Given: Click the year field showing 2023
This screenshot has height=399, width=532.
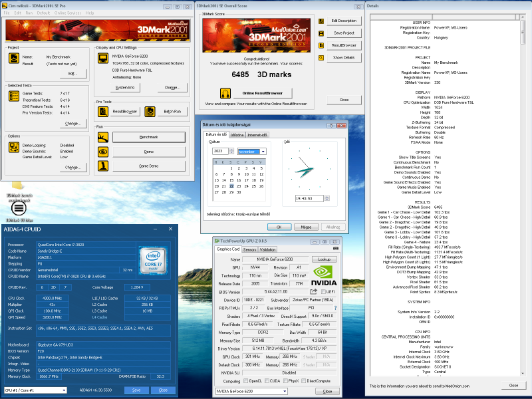Looking at the screenshot, I should 221,151.
